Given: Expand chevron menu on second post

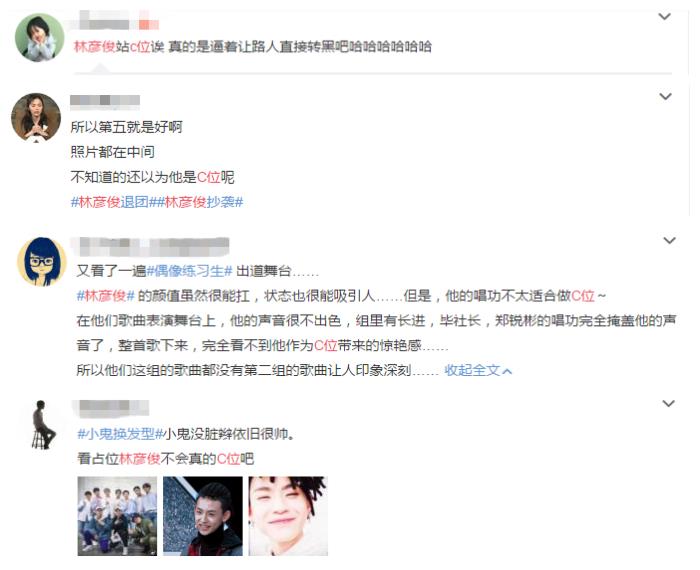Looking at the screenshot, I should tap(665, 96).
